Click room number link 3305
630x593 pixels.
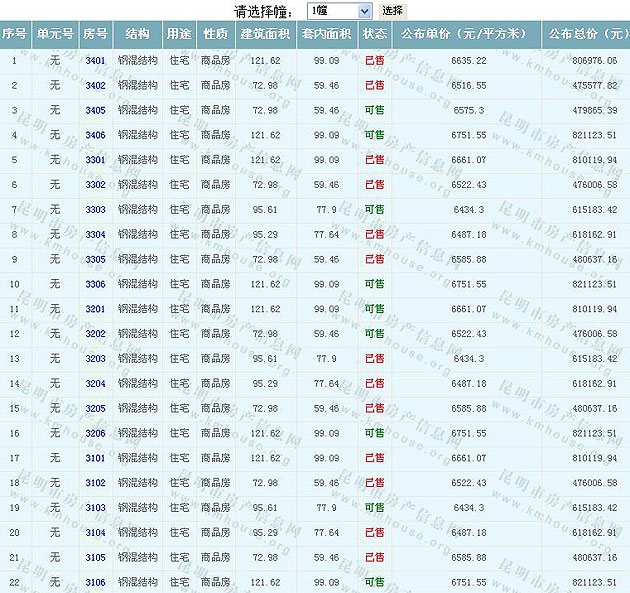coord(96,260)
